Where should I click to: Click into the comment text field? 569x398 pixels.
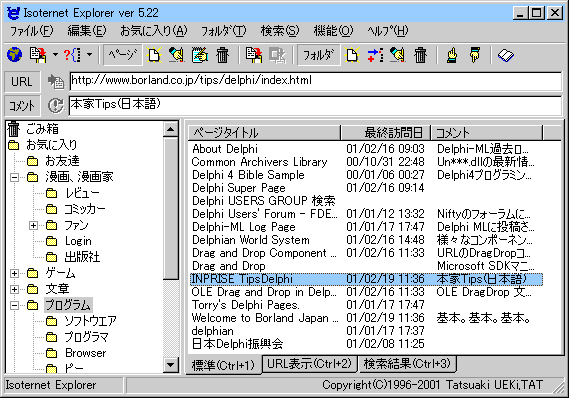pos(315,105)
